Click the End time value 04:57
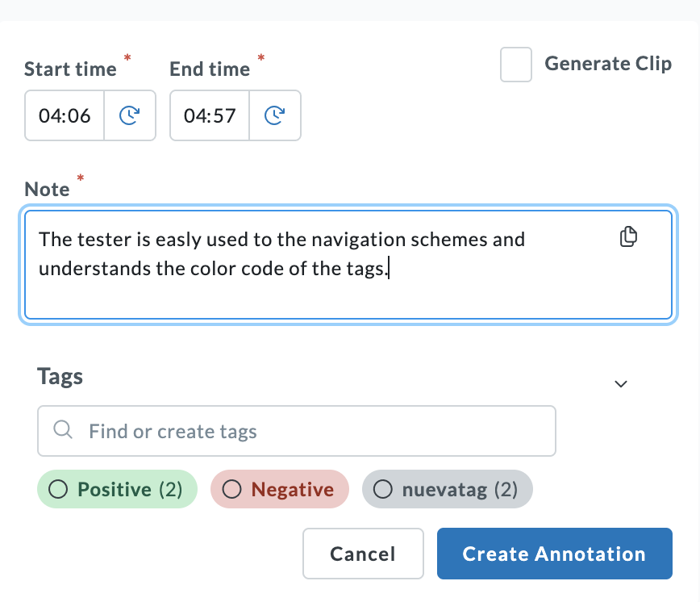This screenshot has height=602, width=700. (210, 115)
